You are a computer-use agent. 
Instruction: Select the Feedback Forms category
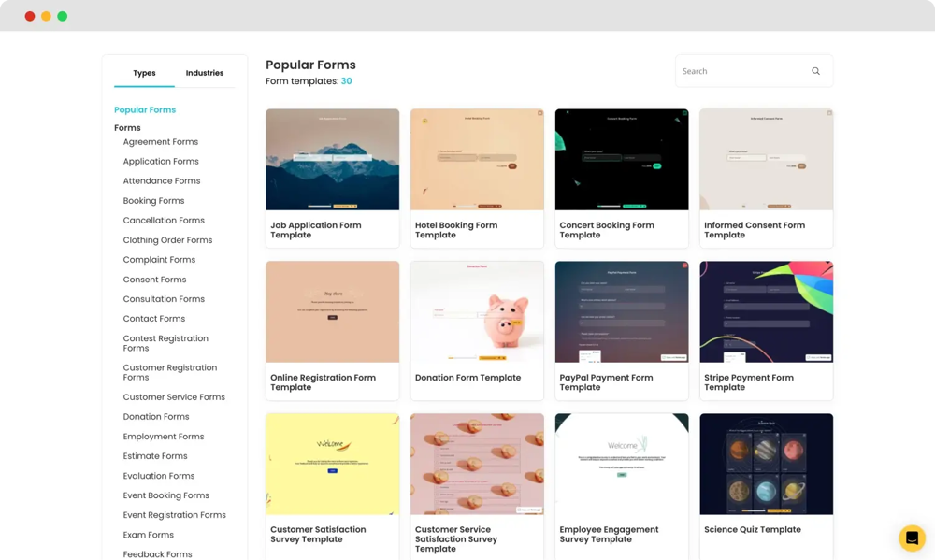(157, 553)
